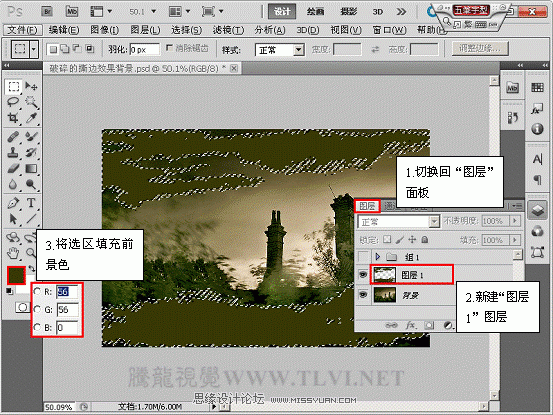553x415 pixels.
Task: Open the layer blend mode dropdown
Action: 399,221
